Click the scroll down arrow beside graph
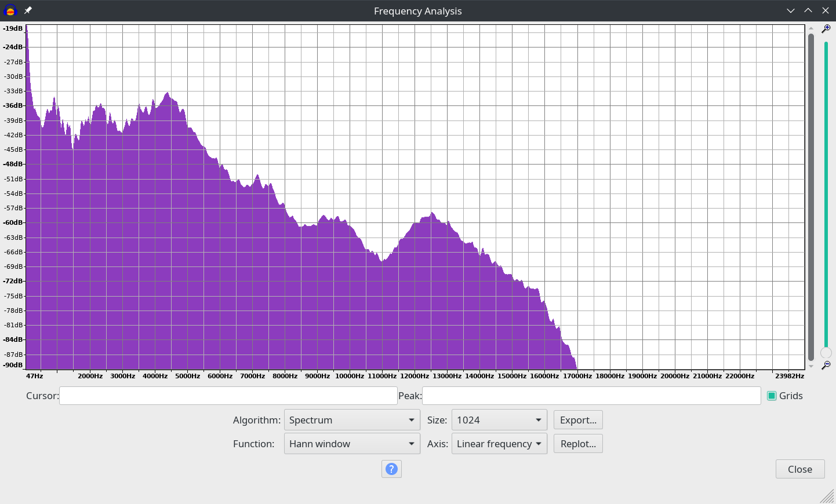 [x=811, y=366]
